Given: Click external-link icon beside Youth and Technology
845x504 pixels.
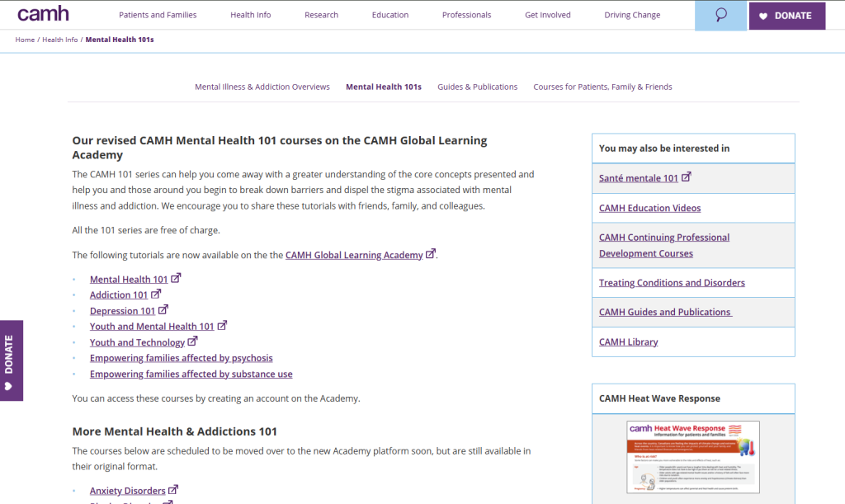Looking at the screenshot, I should click(192, 341).
